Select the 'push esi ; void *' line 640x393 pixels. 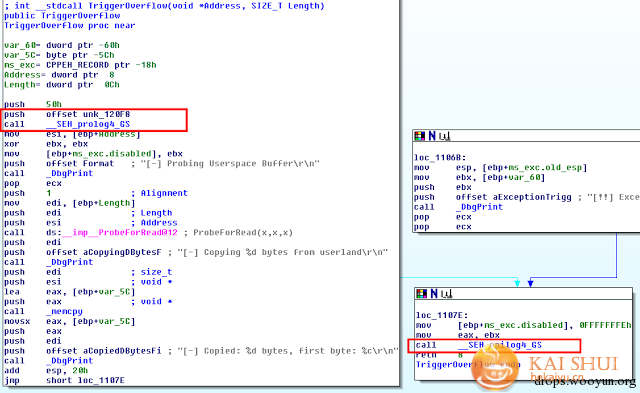(88, 282)
